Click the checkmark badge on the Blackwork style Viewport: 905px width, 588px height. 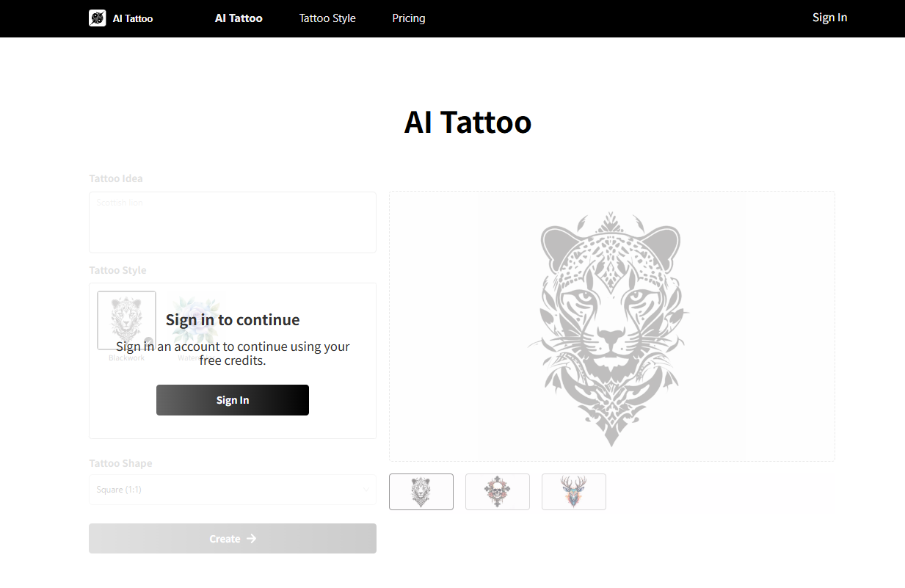tap(149, 342)
